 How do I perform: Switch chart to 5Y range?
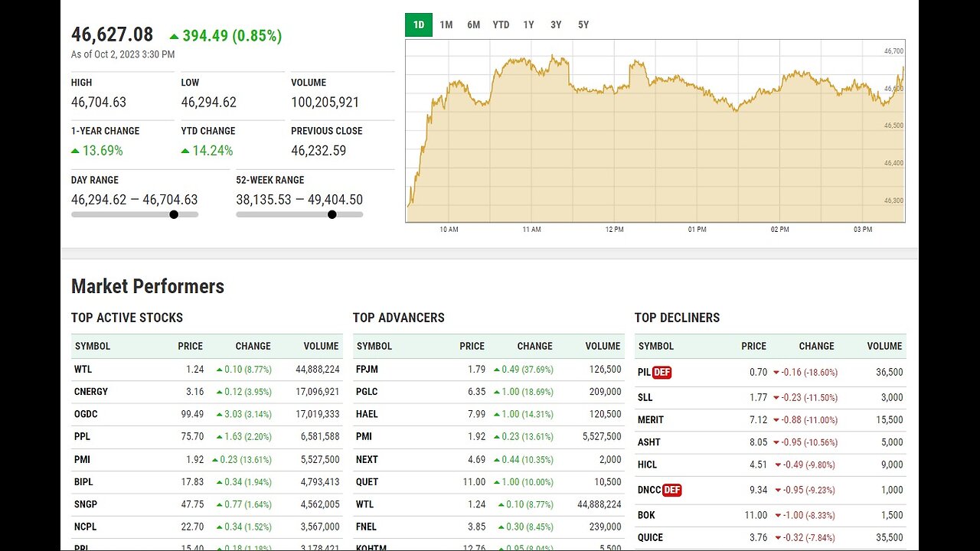click(583, 24)
